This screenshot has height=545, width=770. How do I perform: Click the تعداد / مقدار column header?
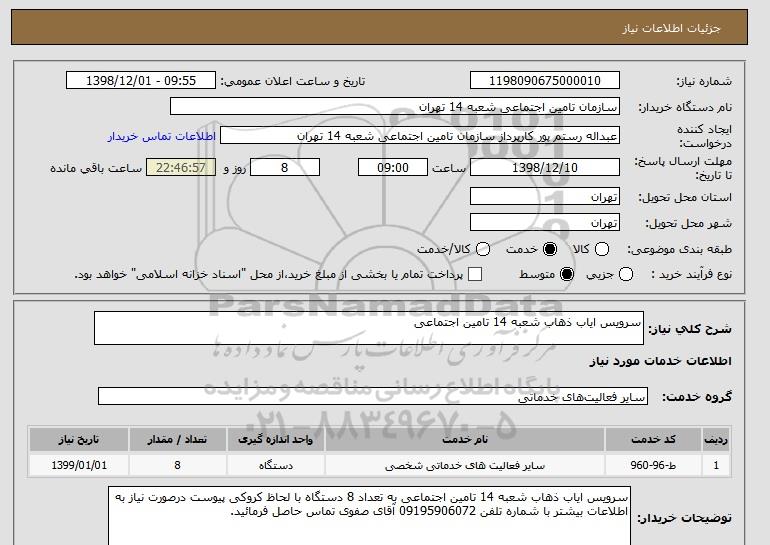tap(177, 439)
